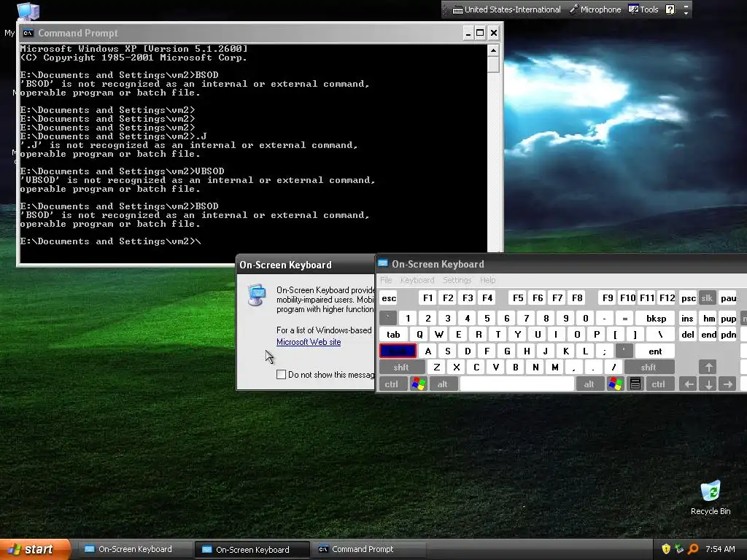Click the number 1 key on keyboard

(x=408, y=318)
